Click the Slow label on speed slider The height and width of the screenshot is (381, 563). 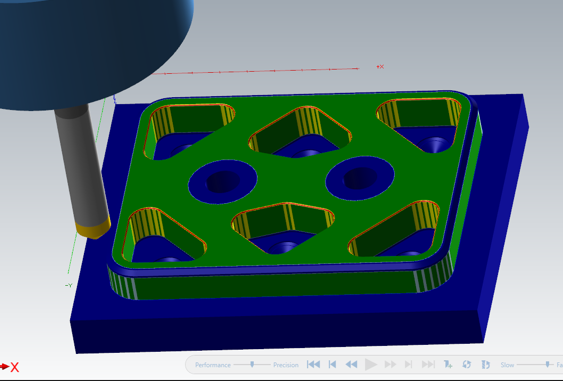point(507,365)
